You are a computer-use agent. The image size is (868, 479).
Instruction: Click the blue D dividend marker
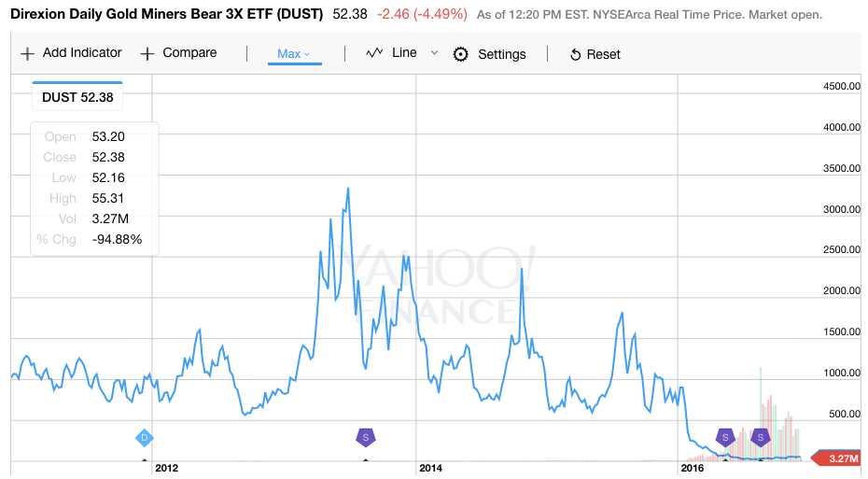pos(145,438)
